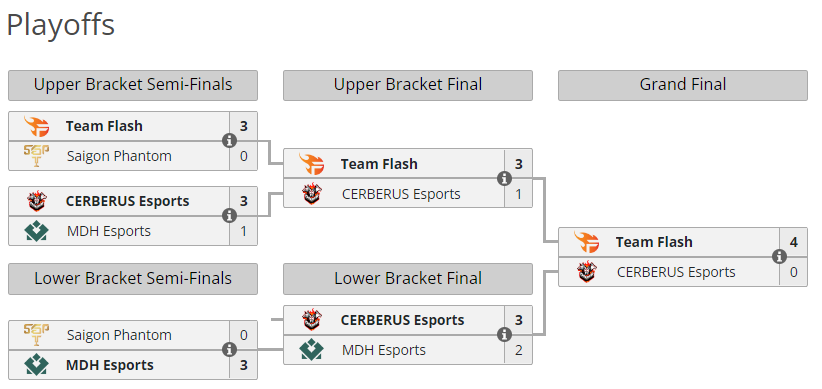Click Saigon Phantom logo in Upper Bracket Semi-Finals
The width and height of the screenshot is (822, 389).
pyautogui.click(x=36, y=156)
